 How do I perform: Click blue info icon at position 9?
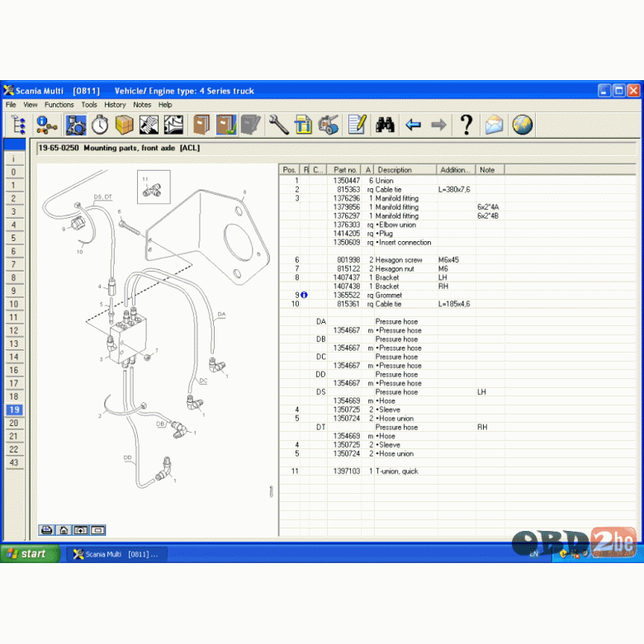[x=304, y=295]
